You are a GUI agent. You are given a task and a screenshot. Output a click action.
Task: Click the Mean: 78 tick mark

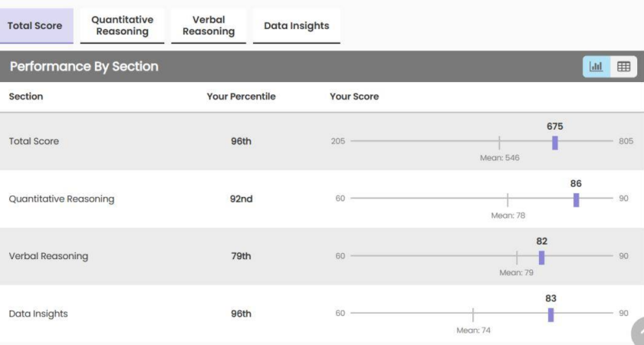coord(508,200)
